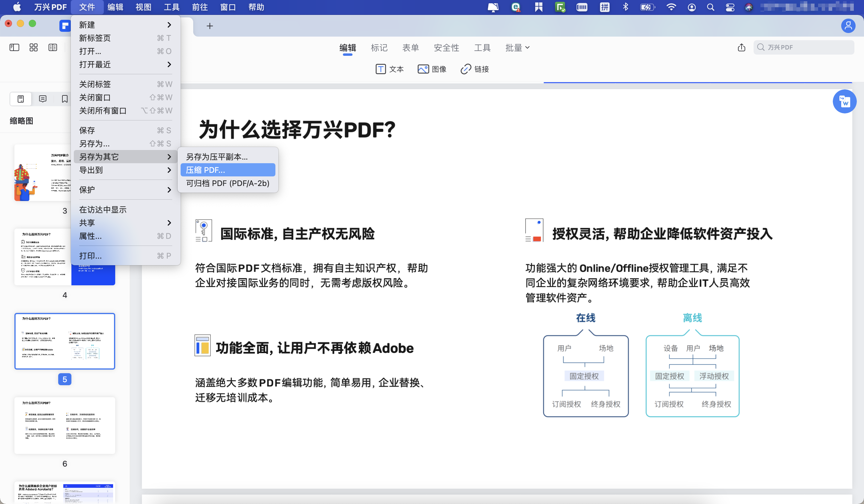
Task: Open the comments panel in left sidebar
Action: pos(43,99)
